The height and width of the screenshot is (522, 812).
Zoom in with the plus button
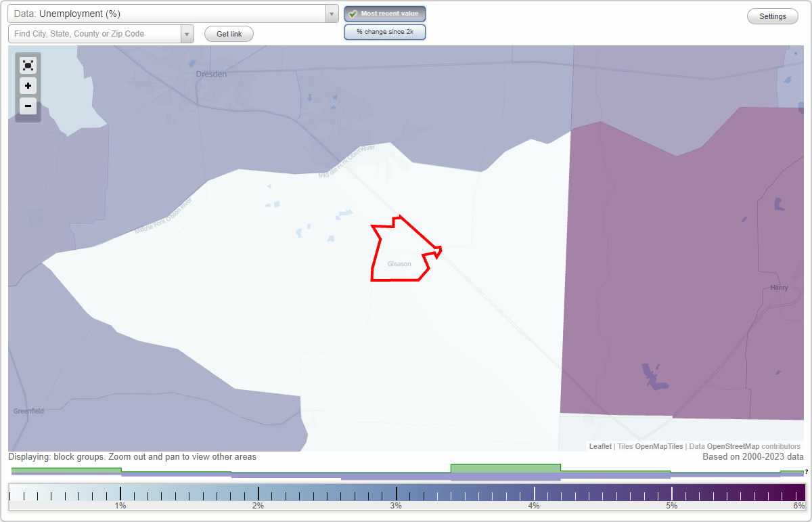28,86
